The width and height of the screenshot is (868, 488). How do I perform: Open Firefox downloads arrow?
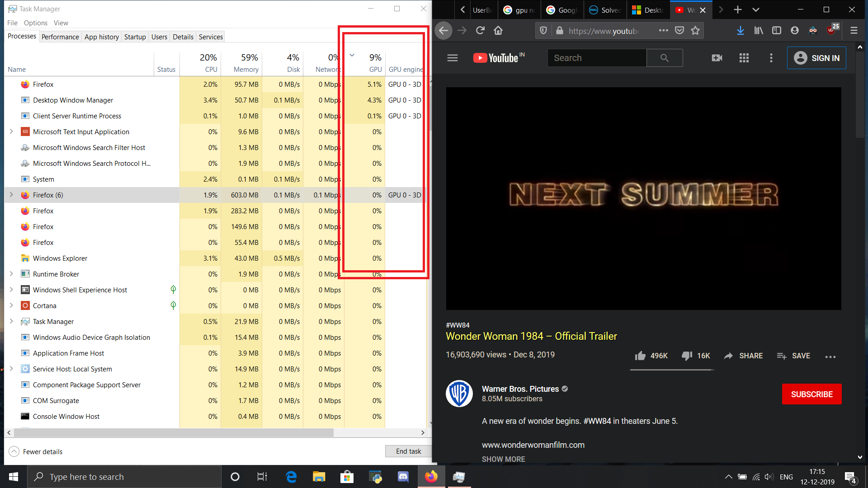tap(741, 31)
